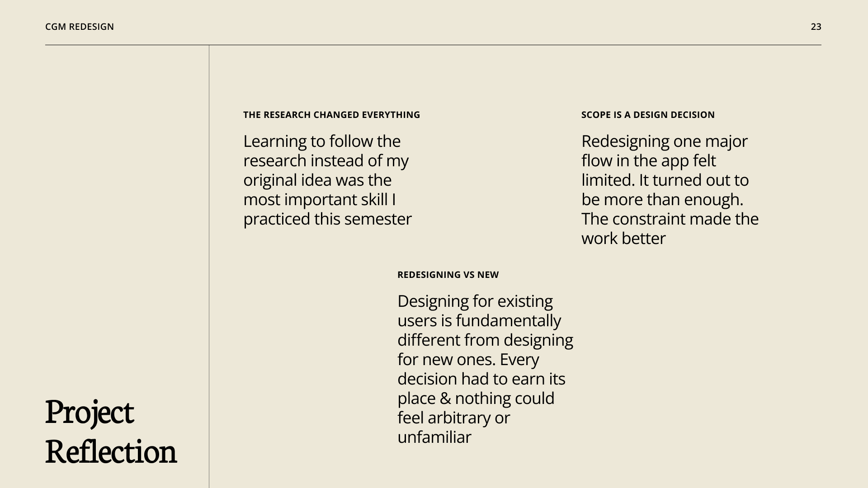Click the text place & nothing could

tap(476, 399)
